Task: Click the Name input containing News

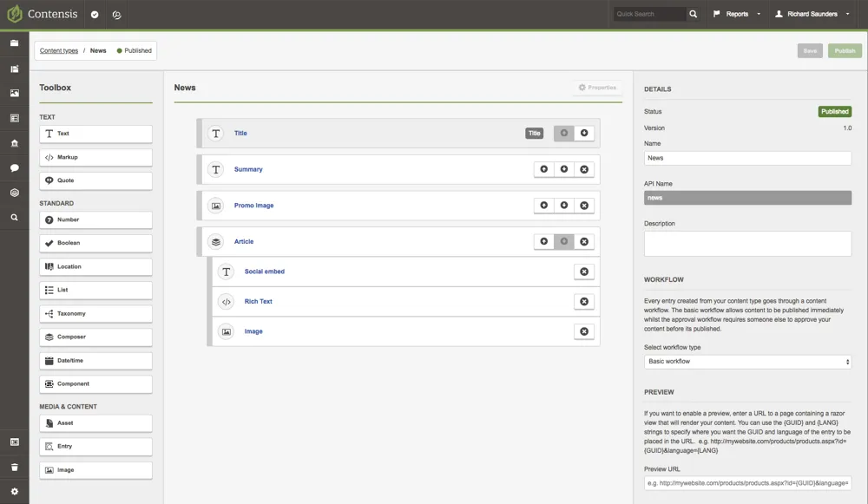Action: click(x=747, y=158)
